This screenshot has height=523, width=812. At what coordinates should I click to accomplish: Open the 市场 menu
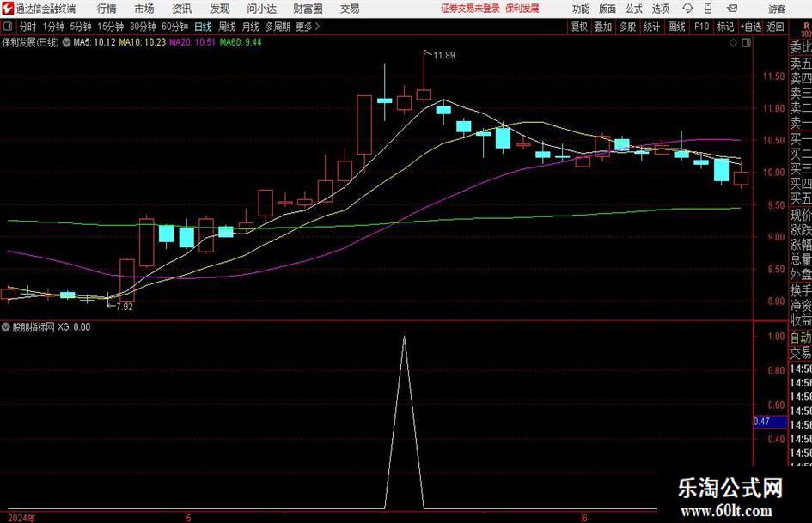point(144,9)
